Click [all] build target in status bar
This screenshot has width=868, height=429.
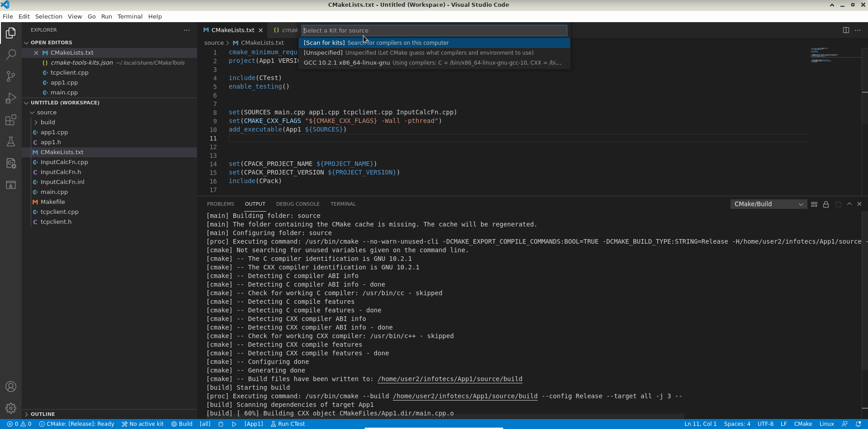(205, 424)
